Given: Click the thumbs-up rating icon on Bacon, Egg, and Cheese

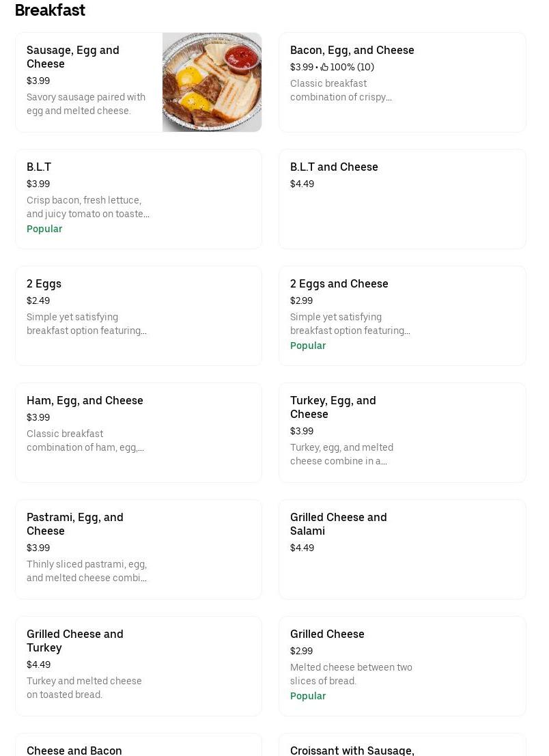Looking at the screenshot, I should (x=324, y=67).
